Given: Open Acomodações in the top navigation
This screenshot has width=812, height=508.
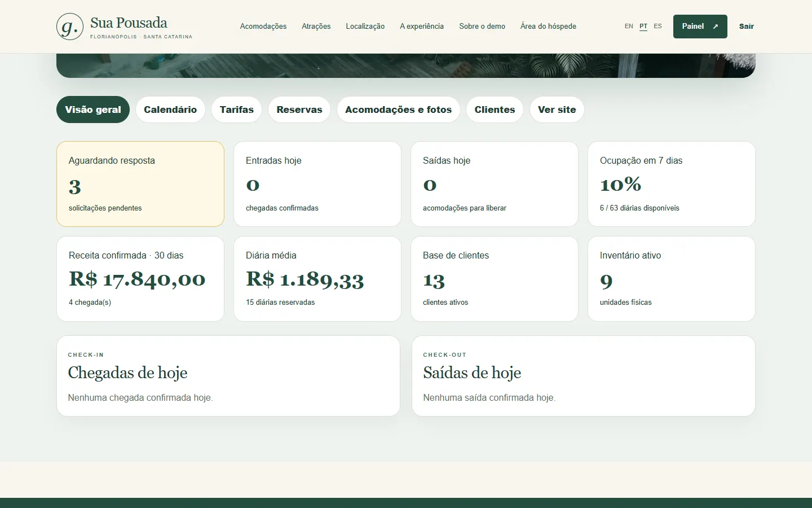Looking at the screenshot, I should [263, 27].
